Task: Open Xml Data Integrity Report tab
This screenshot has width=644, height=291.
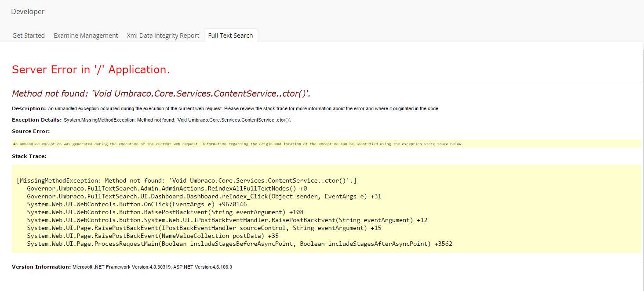Action: point(163,36)
